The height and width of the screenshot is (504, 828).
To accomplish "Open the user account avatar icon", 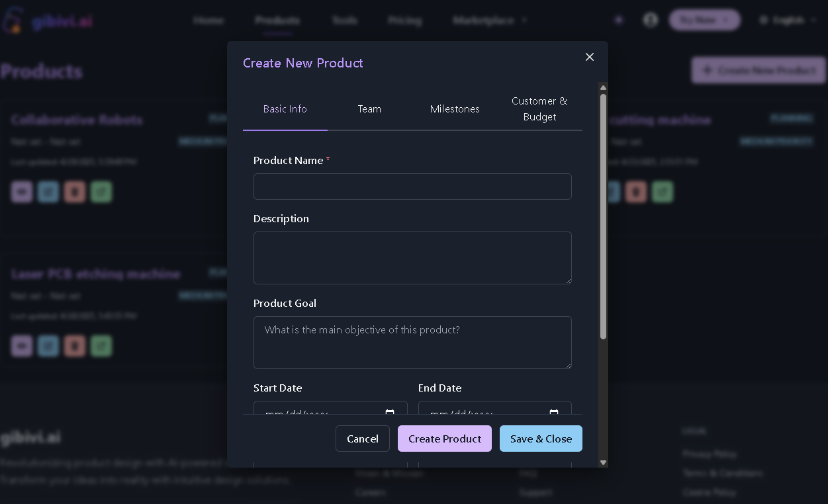I will (x=651, y=20).
